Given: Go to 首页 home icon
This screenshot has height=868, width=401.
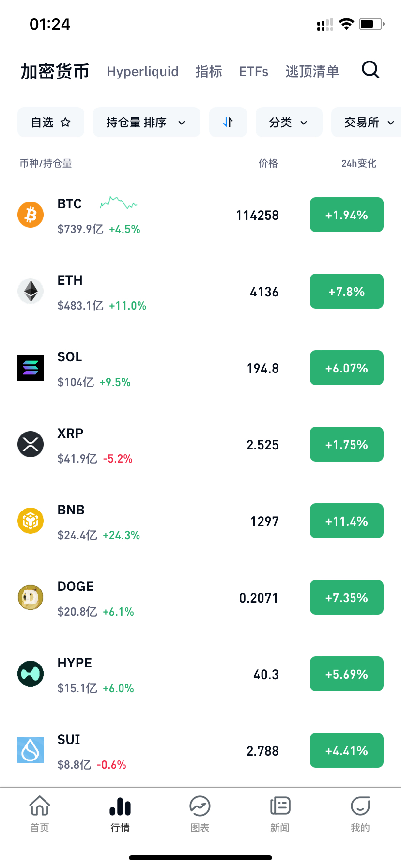Looking at the screenshot, I should [40, 806].
